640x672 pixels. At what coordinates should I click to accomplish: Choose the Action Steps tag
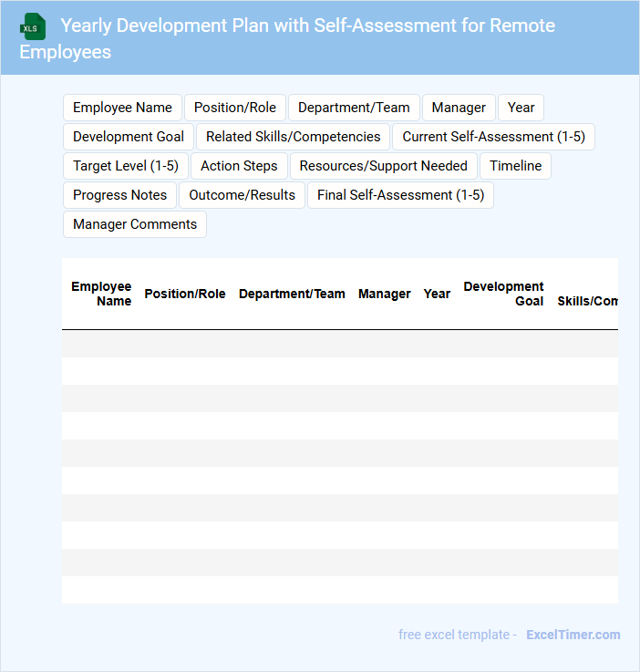[239, 166]
